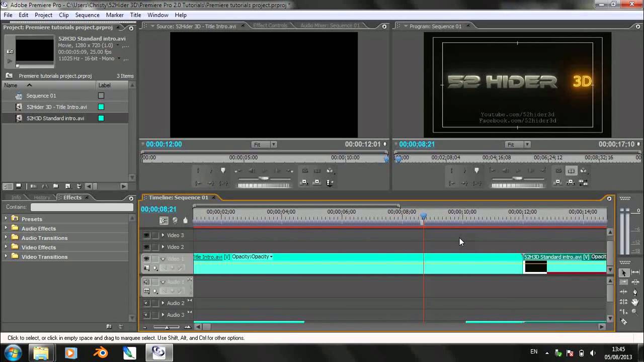Switch to Audio Mixer tab
This screenshot has width=644, height=362.
330,26
